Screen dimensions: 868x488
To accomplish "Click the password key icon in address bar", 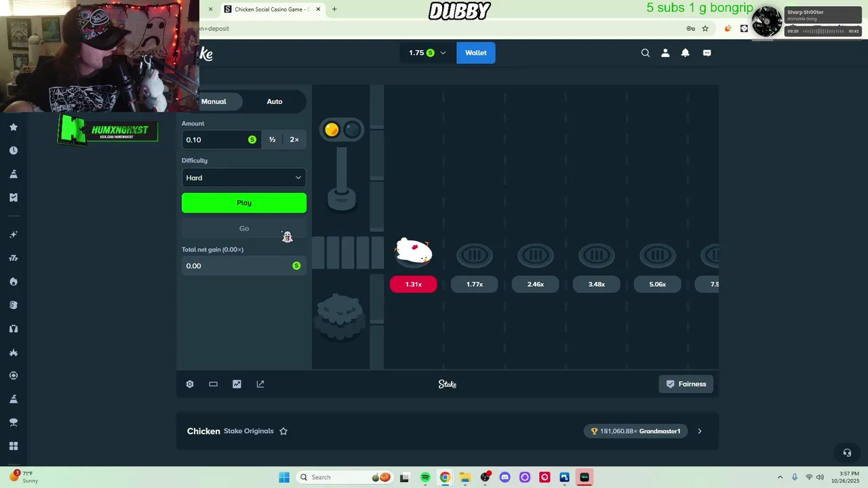I will [690, 28].
